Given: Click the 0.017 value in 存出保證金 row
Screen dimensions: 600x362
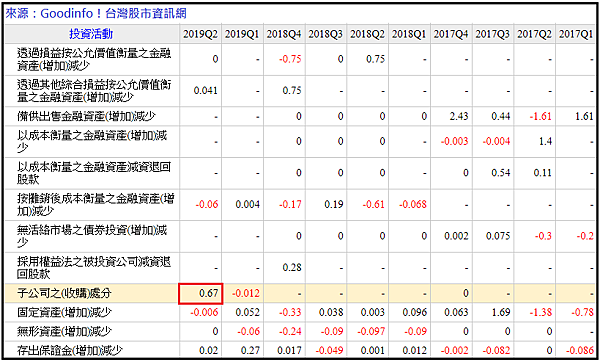Looking at the screenshot, I should (289, 350).
